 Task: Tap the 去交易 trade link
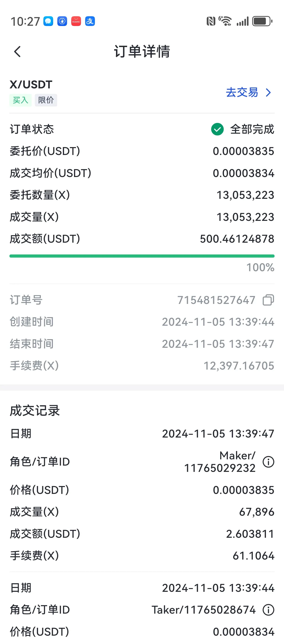point(242,93)
